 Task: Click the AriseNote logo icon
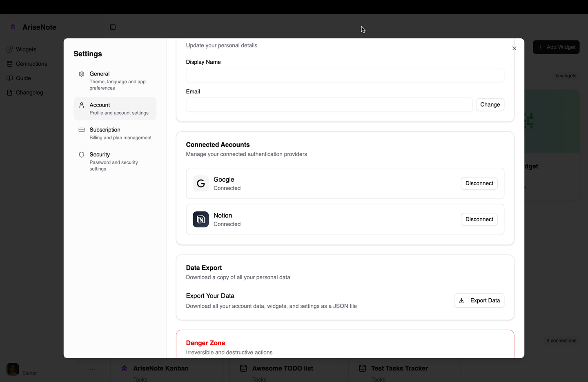(13, 27)
